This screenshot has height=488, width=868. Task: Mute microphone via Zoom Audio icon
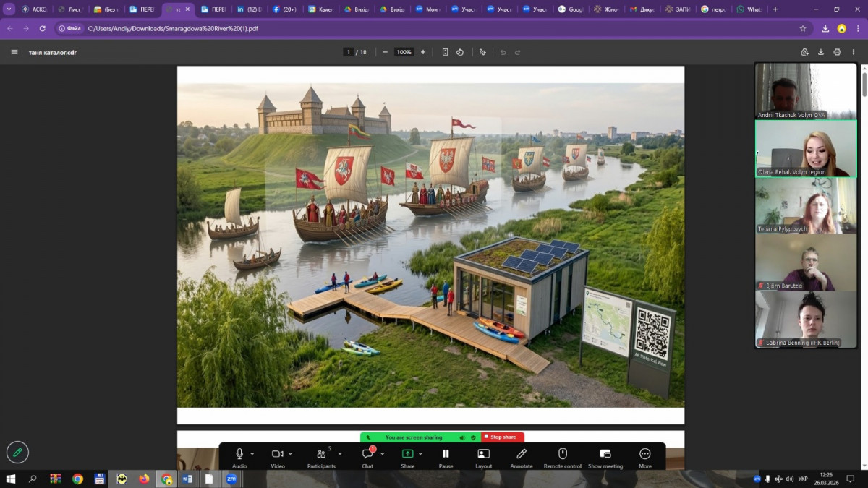[239, 454]
